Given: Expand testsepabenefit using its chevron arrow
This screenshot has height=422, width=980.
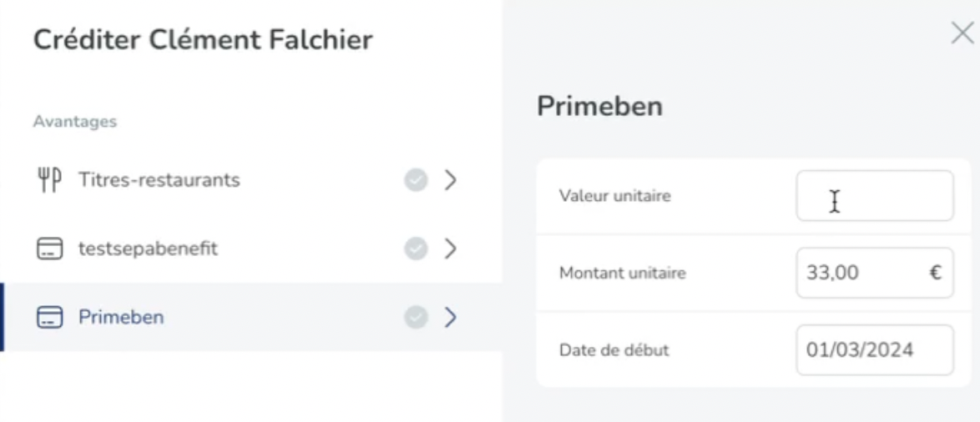Looking at the screenshot, I should pos(451,249).
